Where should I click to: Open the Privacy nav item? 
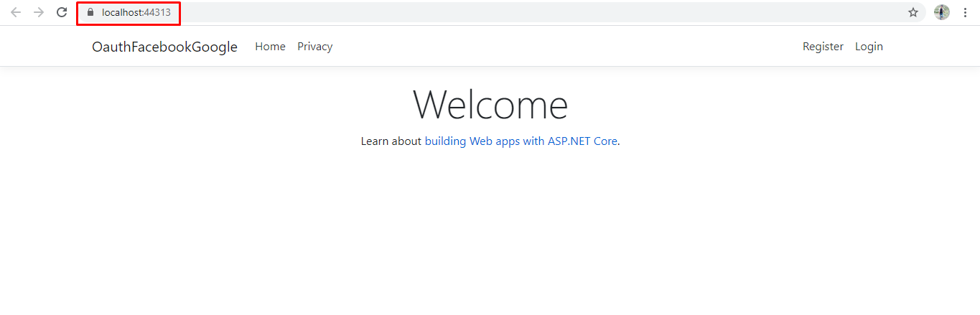coord(314,47)
